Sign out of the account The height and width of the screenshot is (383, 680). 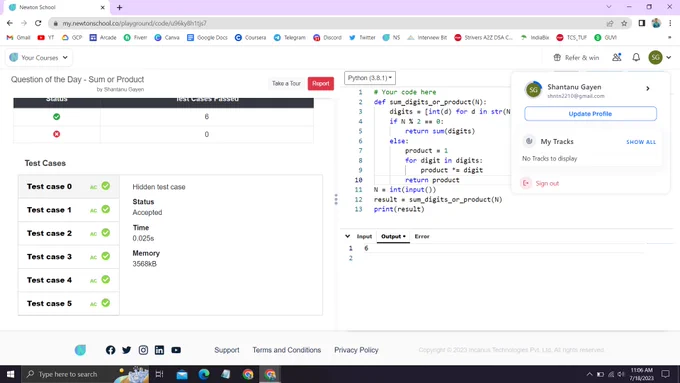point(540,183)
